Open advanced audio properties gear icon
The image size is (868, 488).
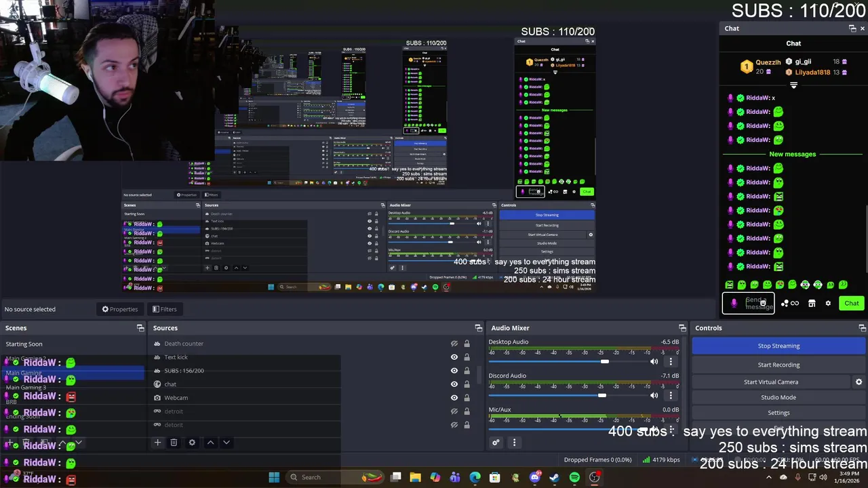[496, 443]
